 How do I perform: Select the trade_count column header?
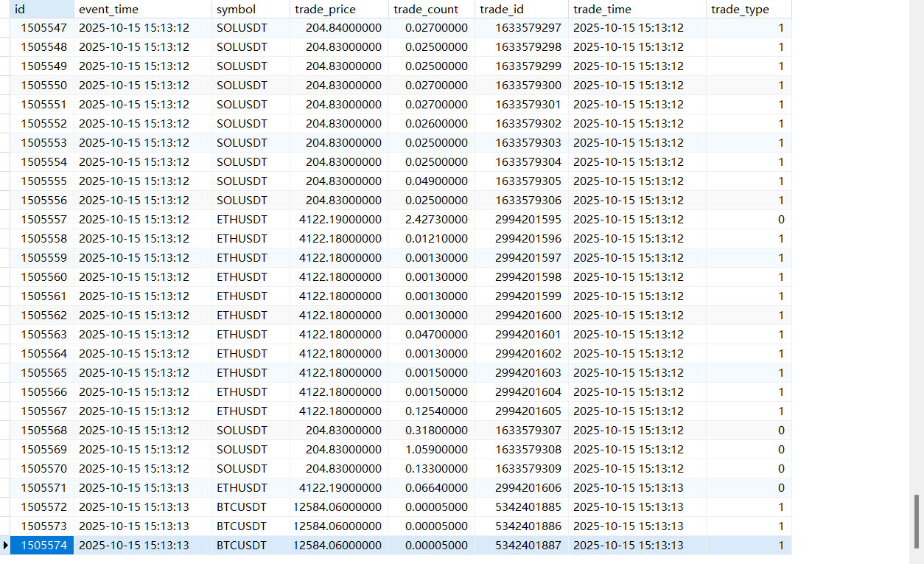432,10
